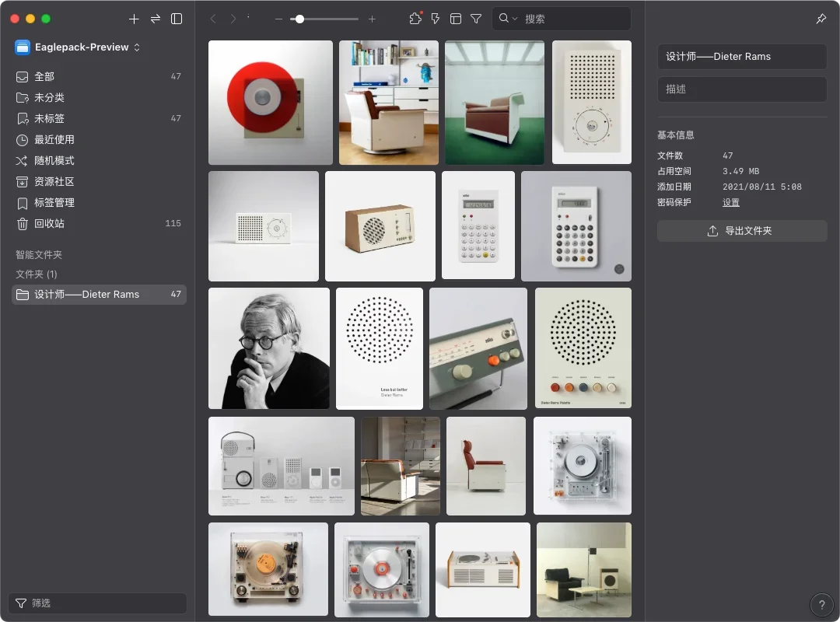Click the plus icon to add new item
Screen dimensions: 840x622
point(134,19)
